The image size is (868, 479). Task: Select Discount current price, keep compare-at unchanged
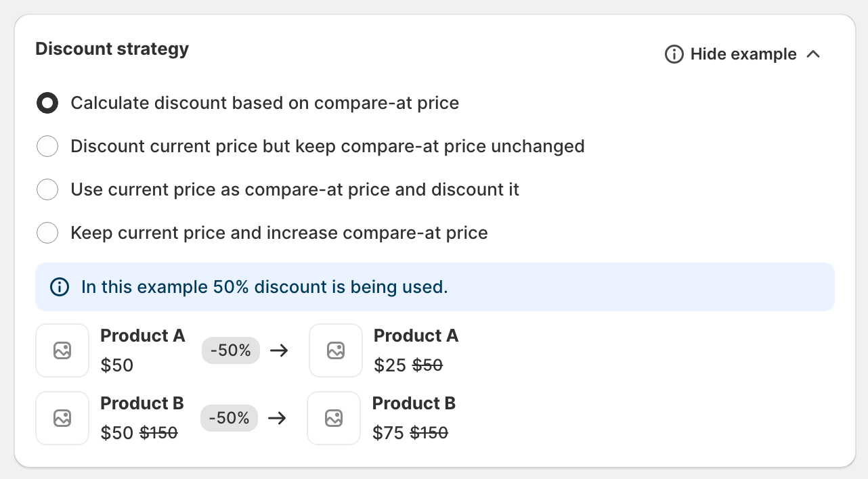(x=47, y=146)
